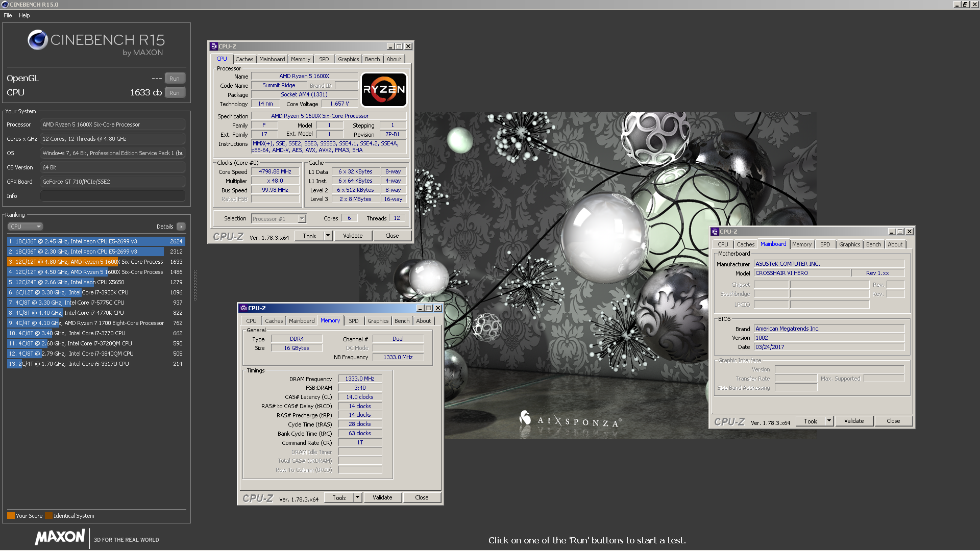Select ranking row Intel Xeon E5-2699 v3 2624
This screenshot has height=551, width=980.
pyautogui.click(x=96, y=241)
